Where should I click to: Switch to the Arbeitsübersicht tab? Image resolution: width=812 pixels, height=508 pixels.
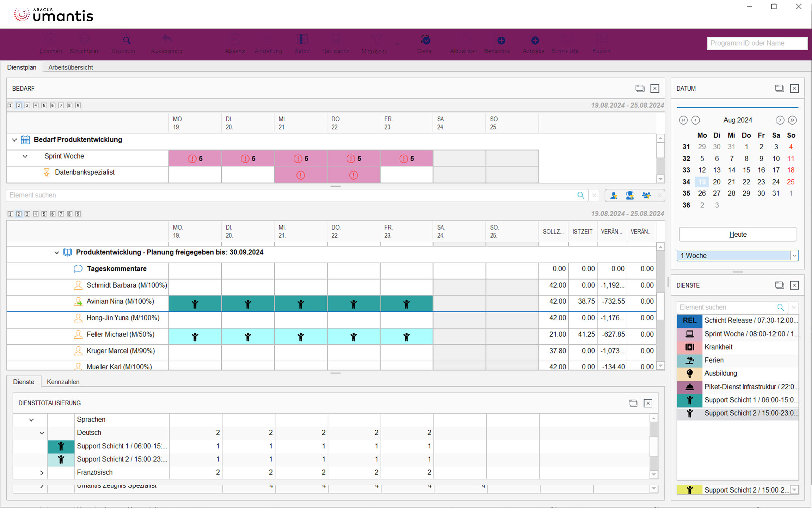(70, 67)
